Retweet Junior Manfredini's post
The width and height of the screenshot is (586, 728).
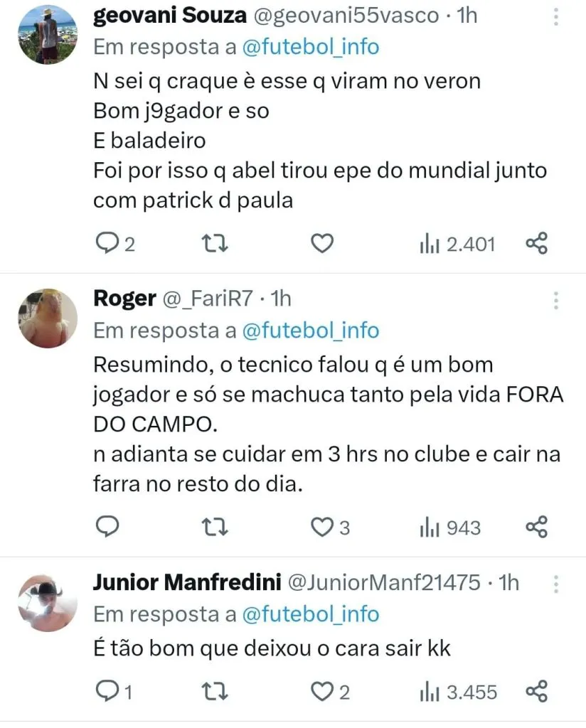tap(211, 691)
